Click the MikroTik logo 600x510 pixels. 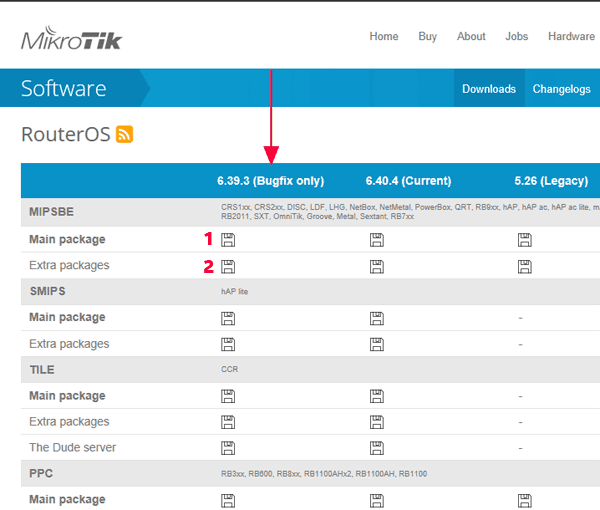(x=72, y=38)
